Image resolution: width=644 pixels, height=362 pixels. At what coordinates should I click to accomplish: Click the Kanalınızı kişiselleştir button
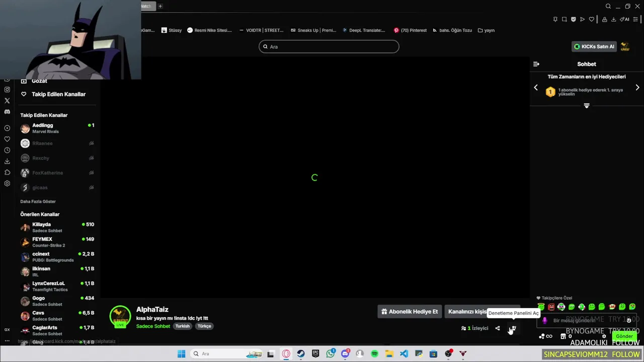coord(482,312)
